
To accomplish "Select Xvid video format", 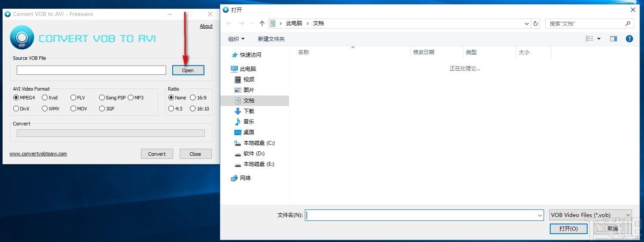I will point(50,98).
